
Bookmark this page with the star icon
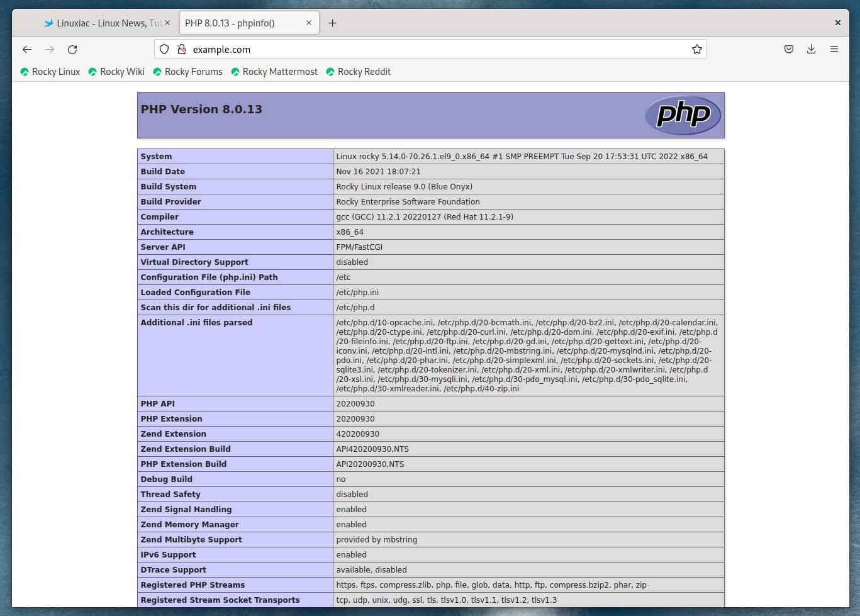click(x=696, y=49)
